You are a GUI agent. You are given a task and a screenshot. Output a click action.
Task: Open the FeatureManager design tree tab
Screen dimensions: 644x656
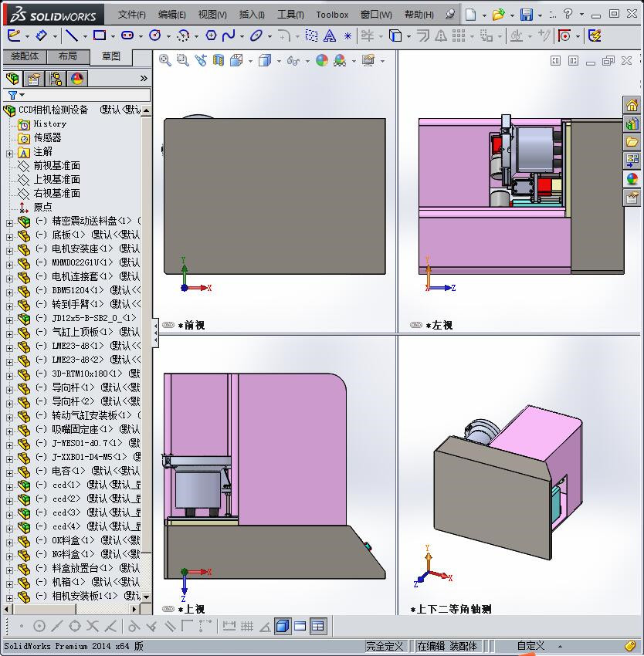(x=12, y=78)
